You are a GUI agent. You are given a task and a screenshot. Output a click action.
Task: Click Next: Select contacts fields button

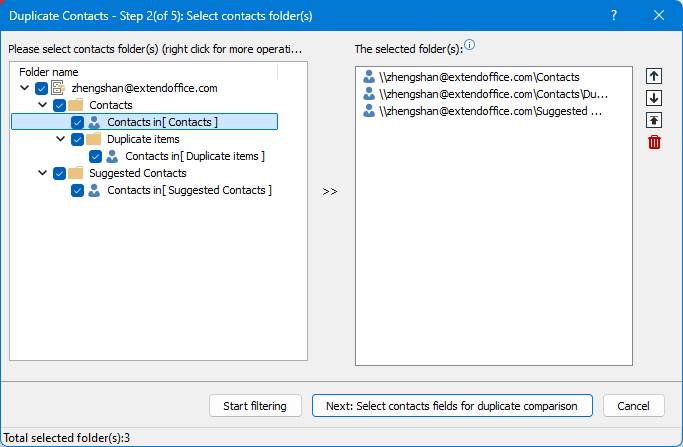coord(452,406)
